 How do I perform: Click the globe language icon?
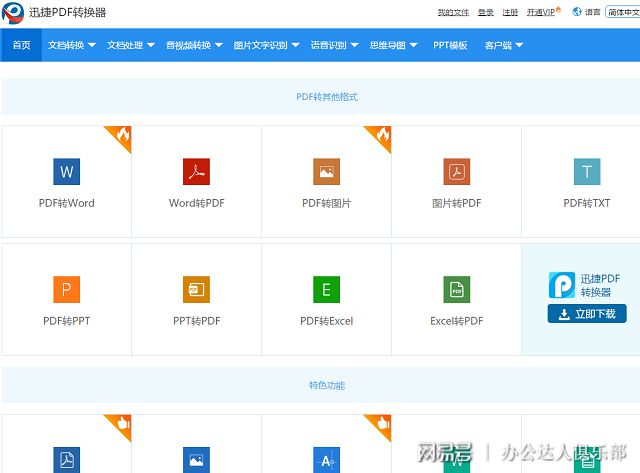click(x=577, y=12)
